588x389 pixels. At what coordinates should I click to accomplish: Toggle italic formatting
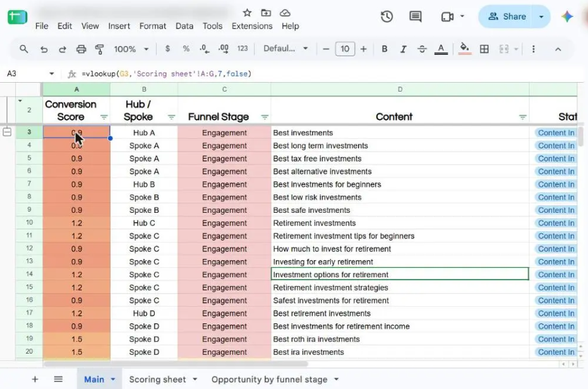pyautogui.click(x=403, y=49)
